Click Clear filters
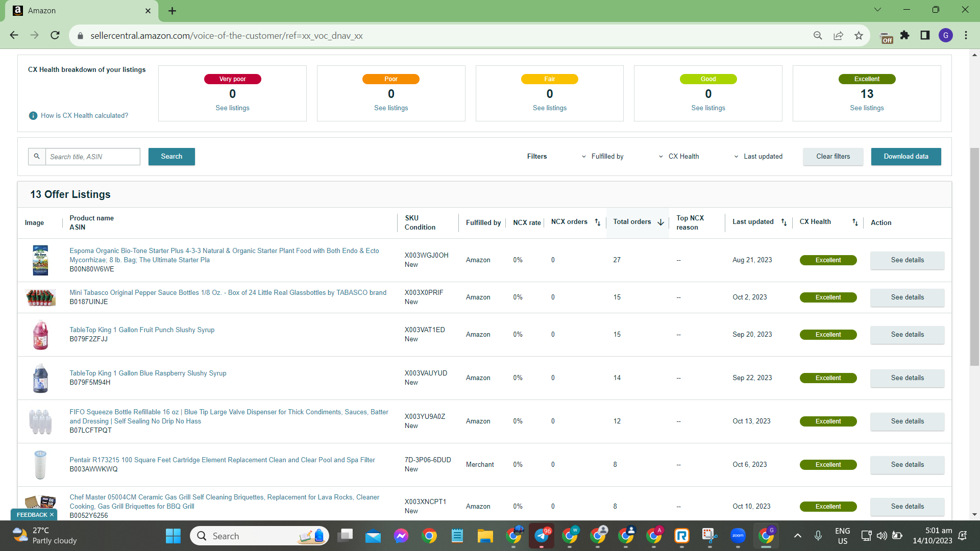The height and width of the screenshot is (551, 980). tap(833, 157)
